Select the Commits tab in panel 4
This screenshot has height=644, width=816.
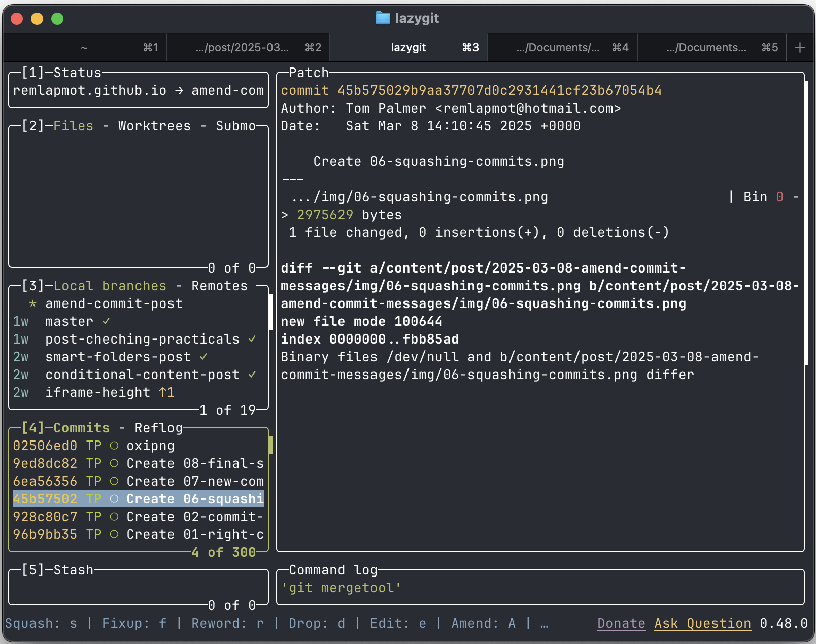coord(82,428)
